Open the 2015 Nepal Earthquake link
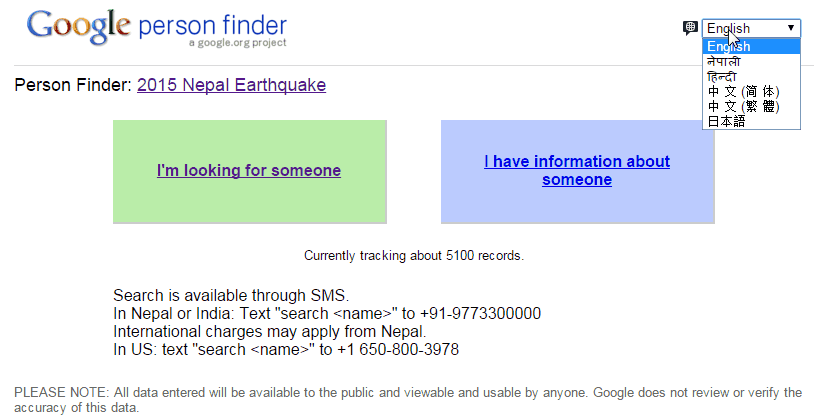This screenshot has height=417, width=818. click(231, 85)
